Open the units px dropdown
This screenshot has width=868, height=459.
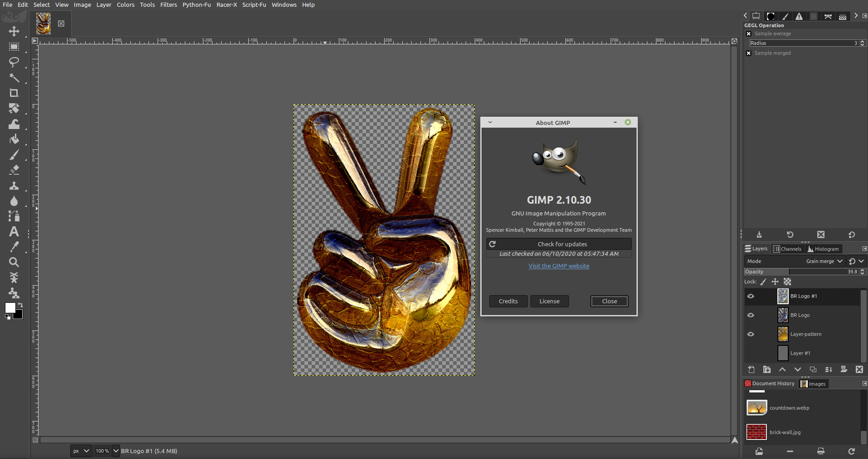pyautogui.click(x=81, y=451)
